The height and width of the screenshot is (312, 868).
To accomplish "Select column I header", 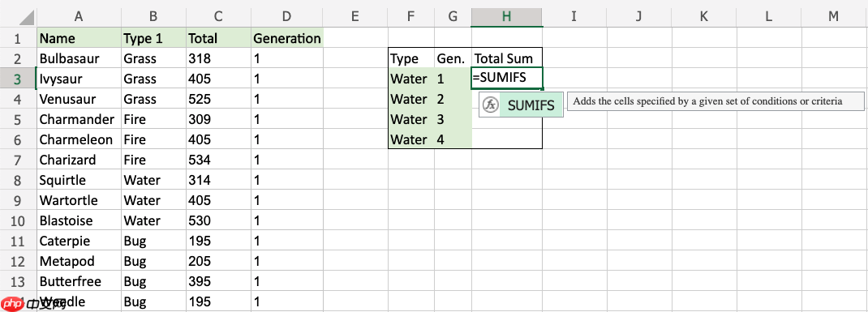I will tap(574, 16).
